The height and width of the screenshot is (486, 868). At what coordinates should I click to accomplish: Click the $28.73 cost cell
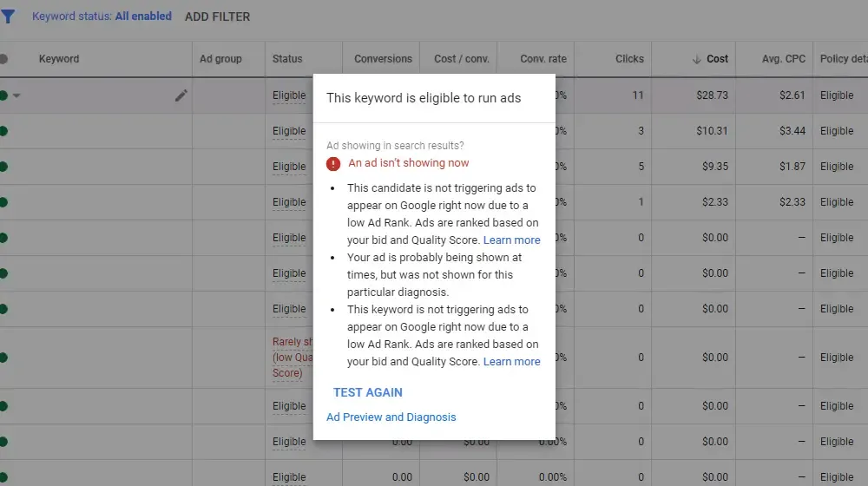click(712, 95)
